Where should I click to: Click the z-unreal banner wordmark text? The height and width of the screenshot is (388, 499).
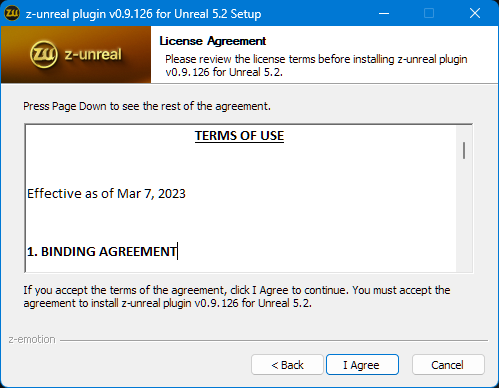[x=93, y=55]
